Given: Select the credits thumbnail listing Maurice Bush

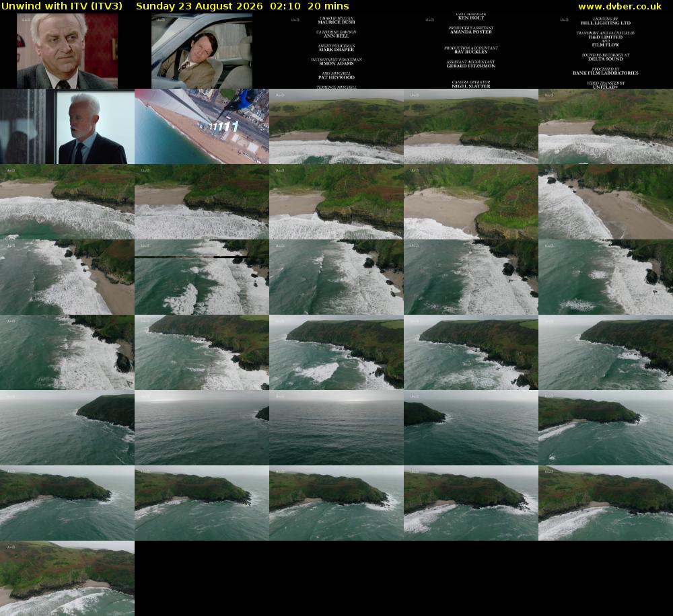Looking at the screenshot, I should pos(336,51).
